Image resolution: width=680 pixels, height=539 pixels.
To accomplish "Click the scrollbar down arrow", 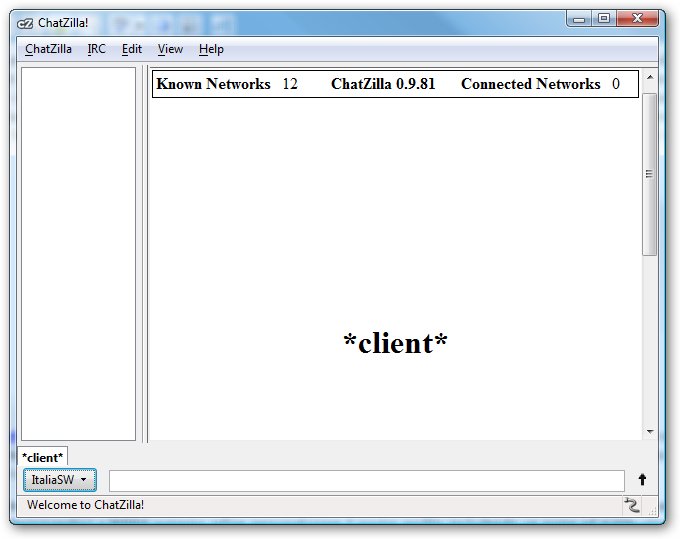I will [x=650, y=431].
